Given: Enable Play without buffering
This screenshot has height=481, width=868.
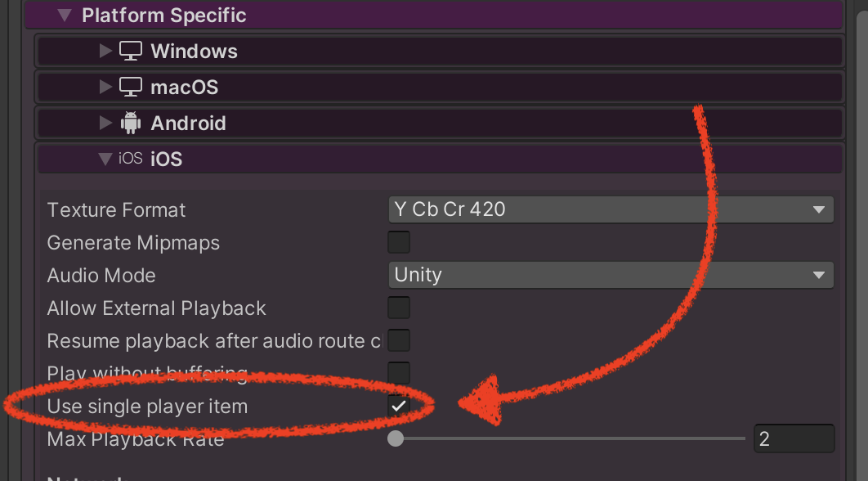Looking at the screenshot, I should point(399,372).
